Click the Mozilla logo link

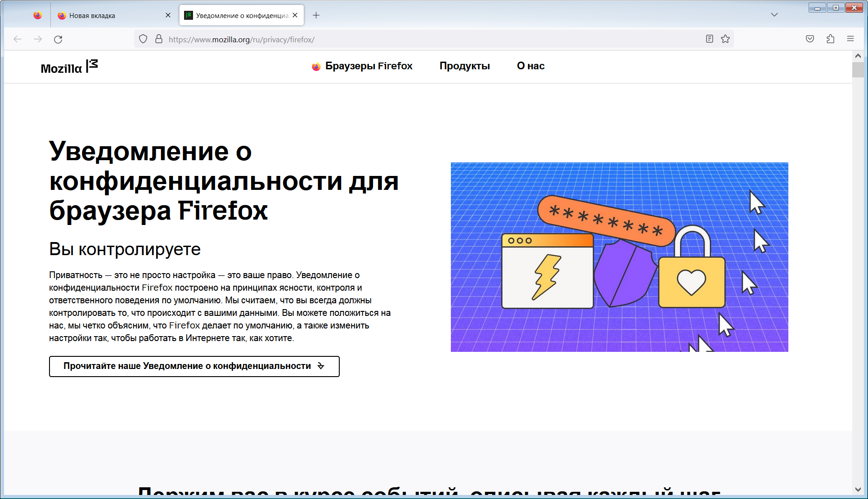69,67
